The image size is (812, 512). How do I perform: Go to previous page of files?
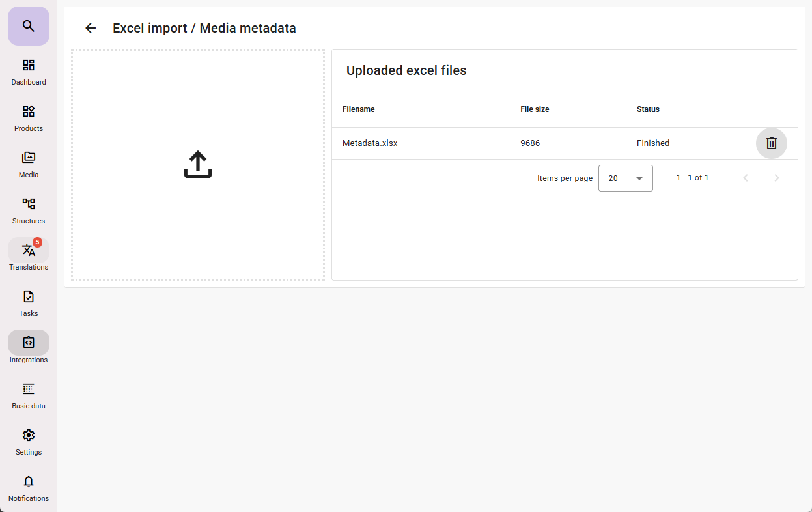click(746, 178)
